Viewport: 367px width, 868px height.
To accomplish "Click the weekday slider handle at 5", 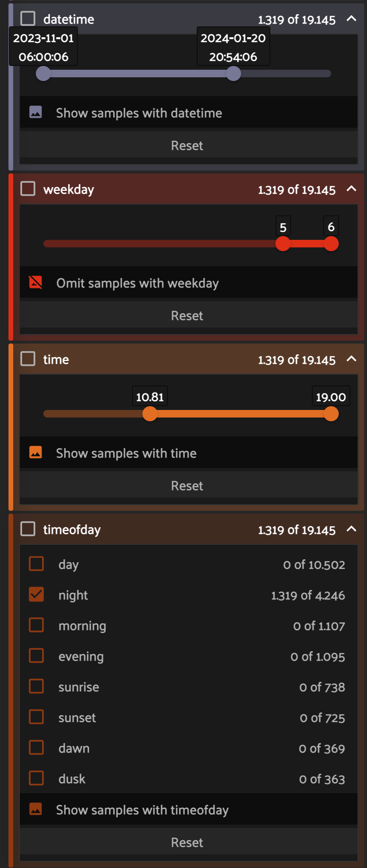I will (x=283, y=244).
